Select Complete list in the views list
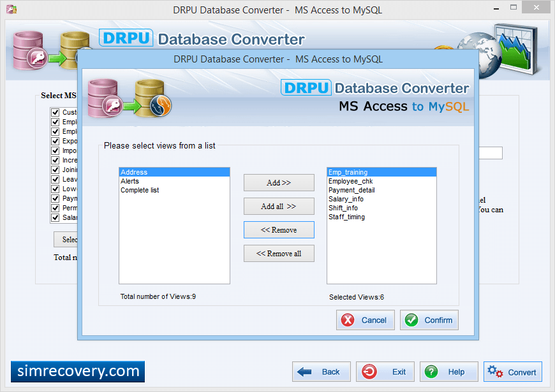Viewport: 555px width, 392px height. [174, 190]
